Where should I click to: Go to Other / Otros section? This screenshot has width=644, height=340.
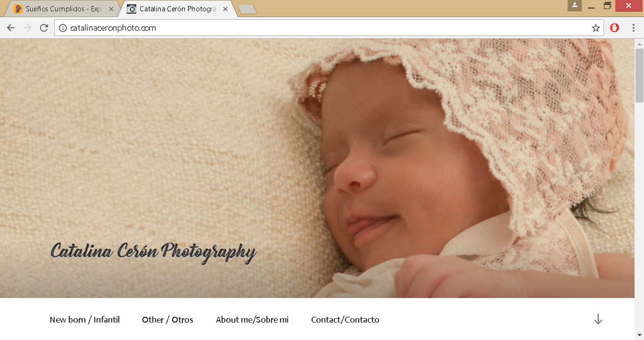tap(168, 320)
